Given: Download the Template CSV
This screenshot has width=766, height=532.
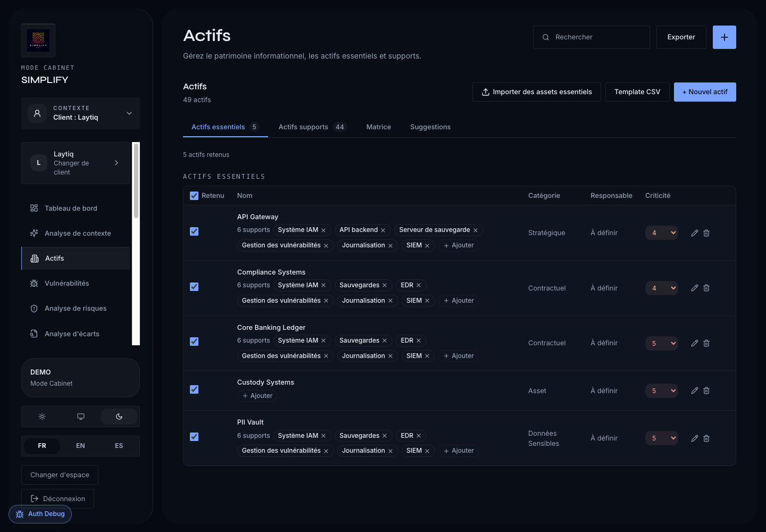Looking at the screenshot, I should point(637,92).
